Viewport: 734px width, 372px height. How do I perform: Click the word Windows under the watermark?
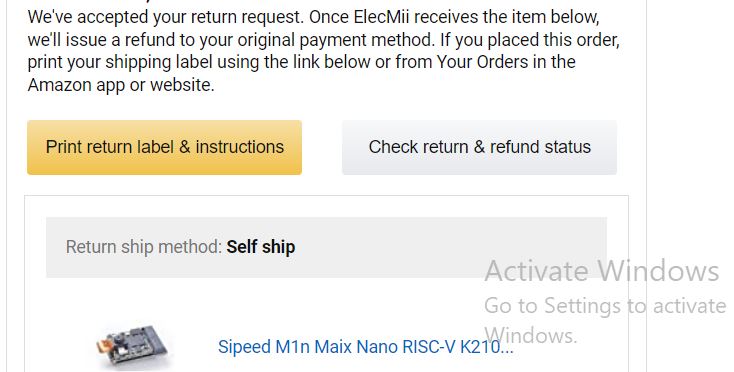[x=530, y=336]
